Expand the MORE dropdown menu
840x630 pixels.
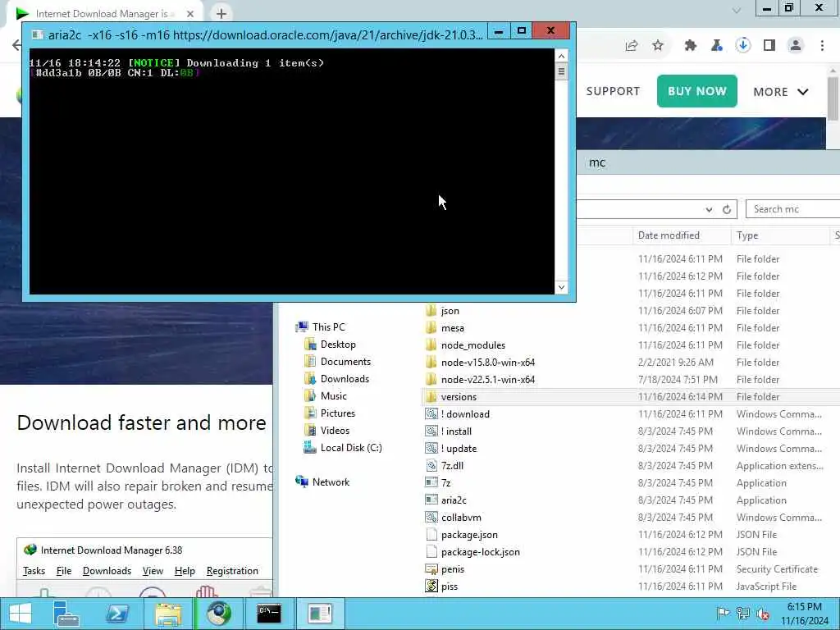point(781,92)
